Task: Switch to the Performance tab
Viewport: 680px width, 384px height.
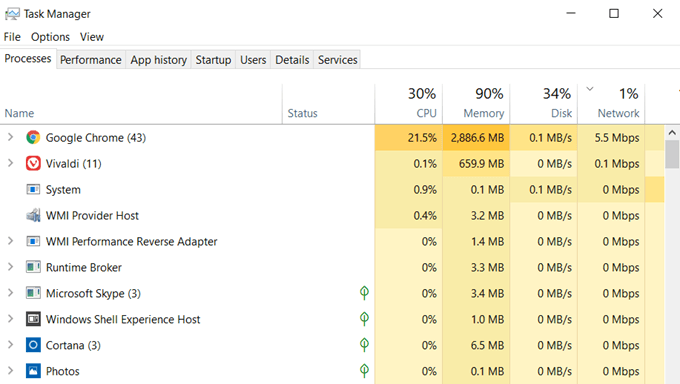Action: point(91,60)
